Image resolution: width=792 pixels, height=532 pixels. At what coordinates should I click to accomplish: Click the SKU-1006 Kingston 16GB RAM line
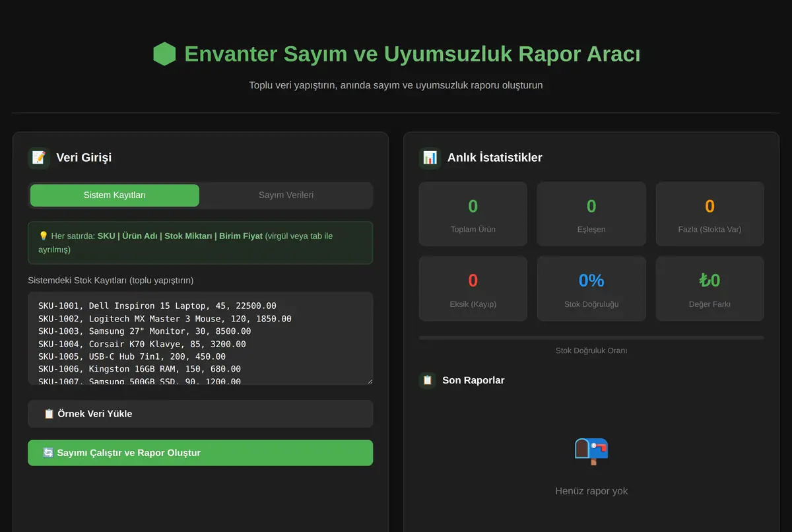(x=139, y=369)
